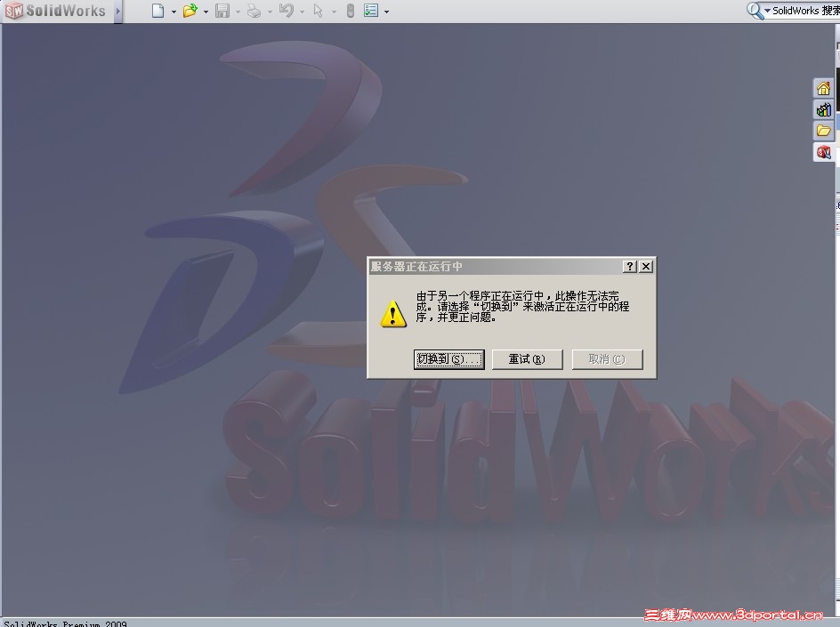Click the Print icon
This screenshot has width=840, height=627.
(x=254, y=11)
